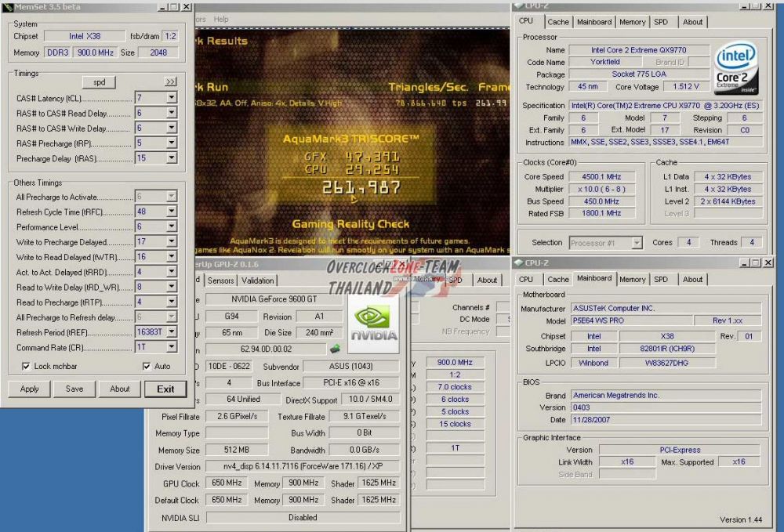784x532 pixels.
Task: Click the green BIOS save icon in GPU-Z
Action: (335, 349)
